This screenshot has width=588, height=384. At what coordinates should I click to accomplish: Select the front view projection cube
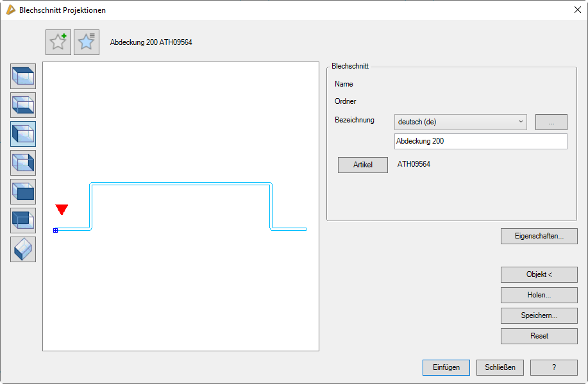pos(23,192)
